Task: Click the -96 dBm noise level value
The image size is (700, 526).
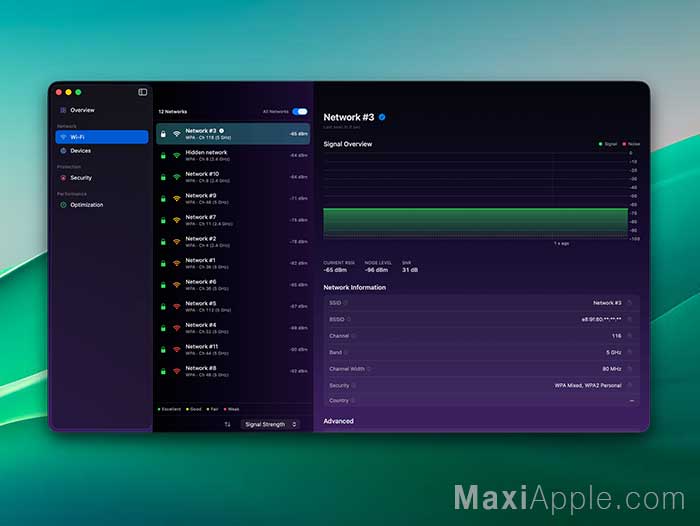Action: pyautogui.click(x=376, y=270)
